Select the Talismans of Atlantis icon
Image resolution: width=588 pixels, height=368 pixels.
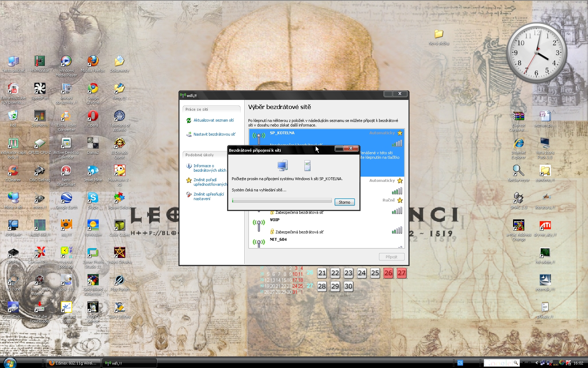click(x=119, y=121)
